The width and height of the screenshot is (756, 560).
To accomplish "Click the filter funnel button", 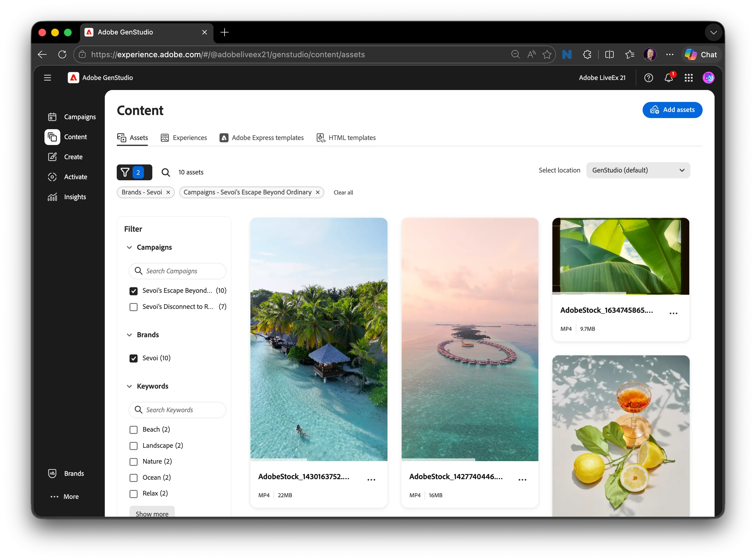I will coord(134,172).
